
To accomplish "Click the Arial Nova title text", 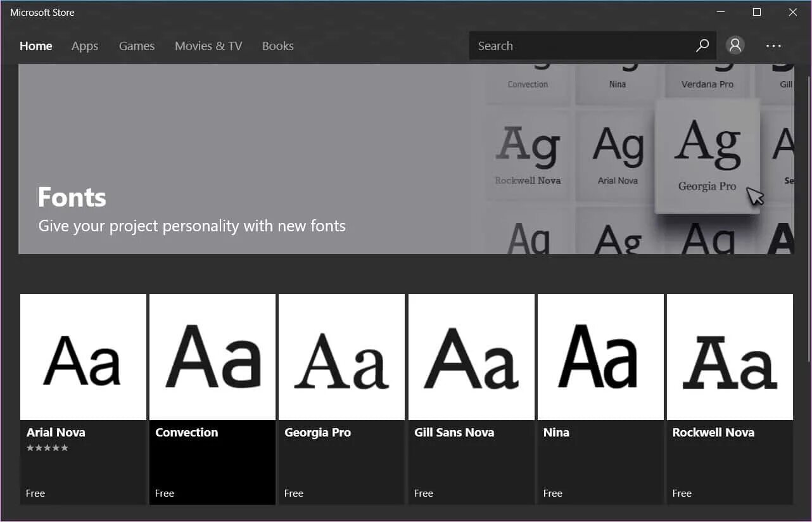I will pos(56,433).
